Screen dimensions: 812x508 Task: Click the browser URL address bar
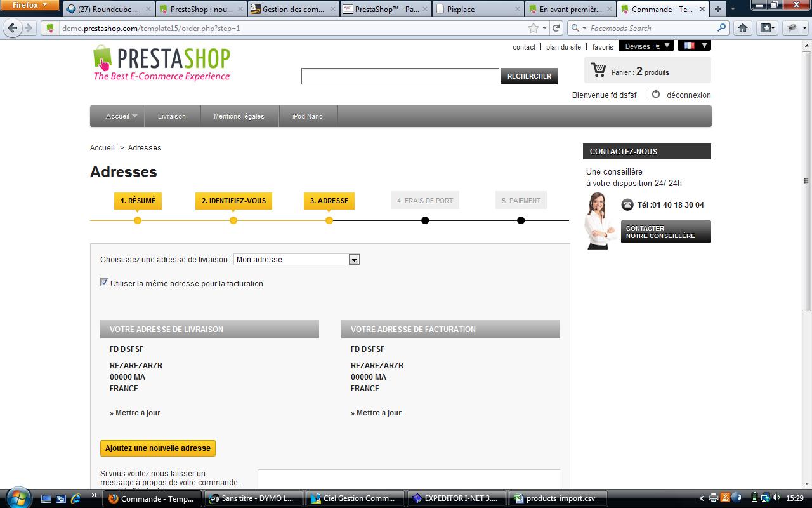pos(292,28)
